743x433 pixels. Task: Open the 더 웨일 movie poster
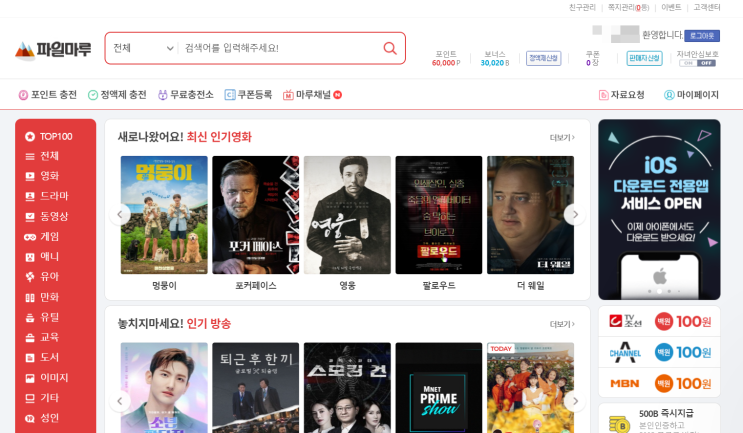pos(530,215)
